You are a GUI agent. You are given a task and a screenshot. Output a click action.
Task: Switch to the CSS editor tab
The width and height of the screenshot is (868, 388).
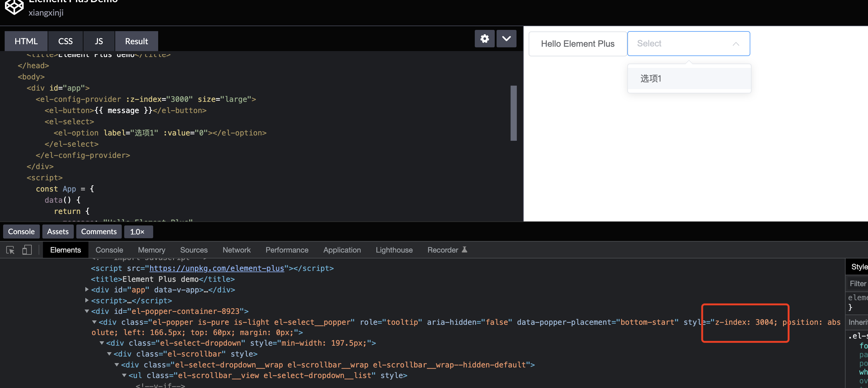(x=65, y=41)
